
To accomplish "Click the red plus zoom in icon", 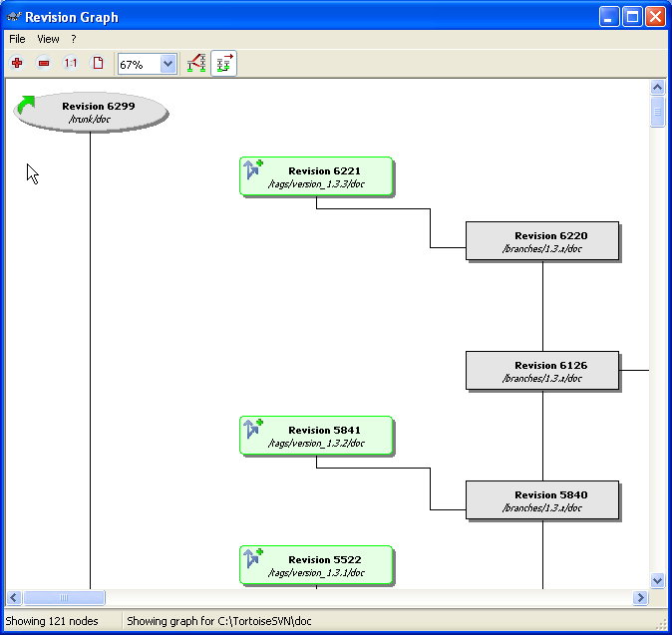I will pyautogui.click(x=17, y=64).
